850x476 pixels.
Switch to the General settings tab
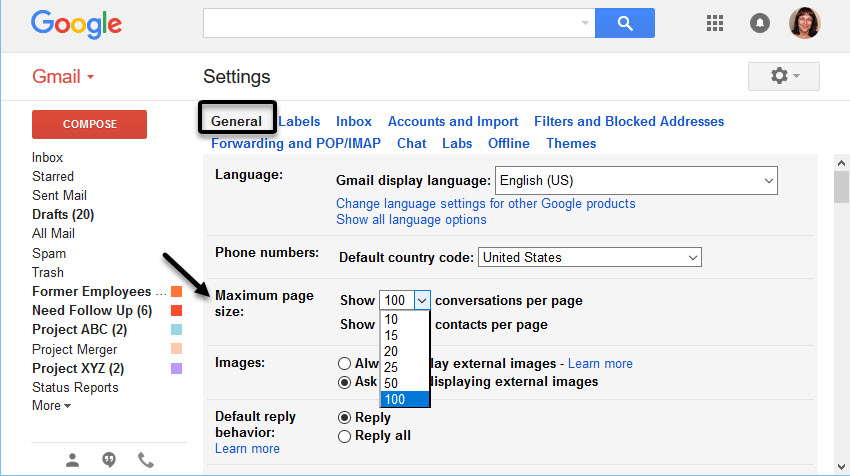[x=236, y=121]
